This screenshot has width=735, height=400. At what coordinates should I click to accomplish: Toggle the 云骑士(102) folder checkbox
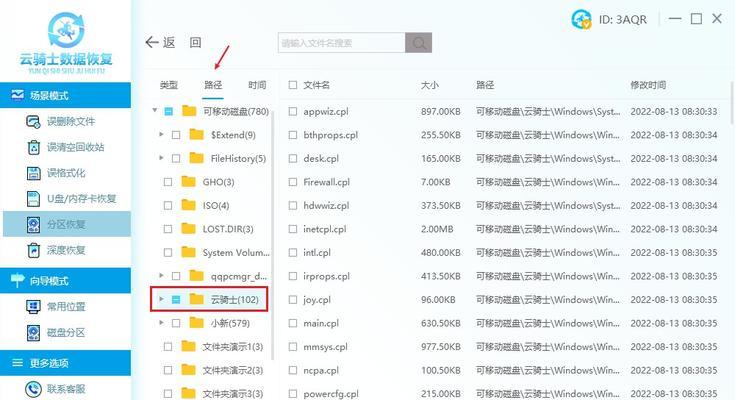click(176, 300)
